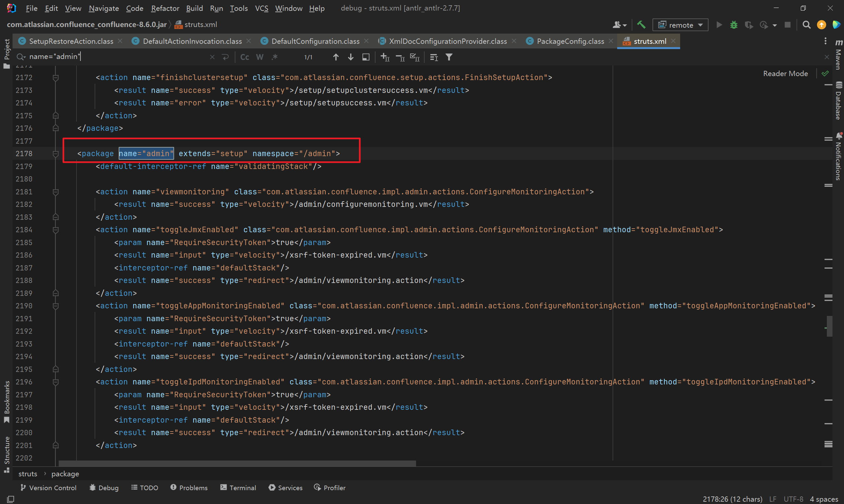Close the struts.xml tab

pos(673,41)
